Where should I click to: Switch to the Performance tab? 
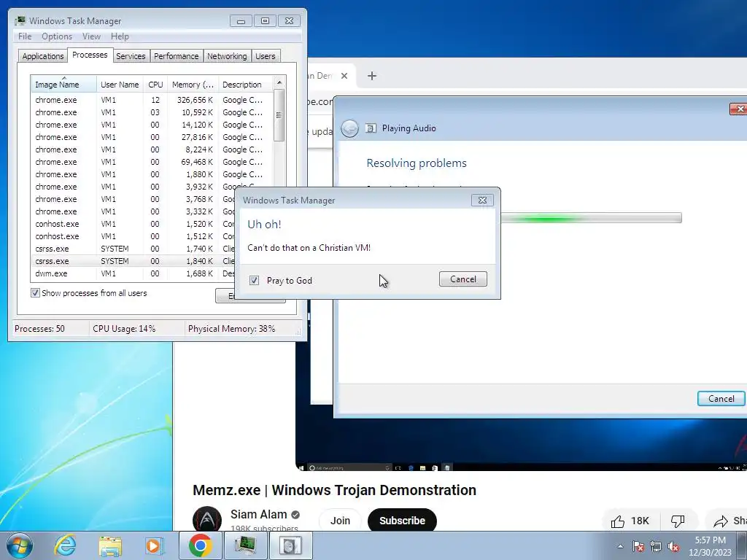click(x=177, y=56)
